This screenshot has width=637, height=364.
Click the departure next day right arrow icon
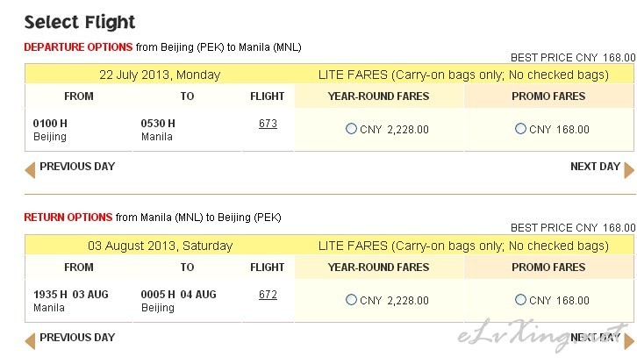[629, 170]
